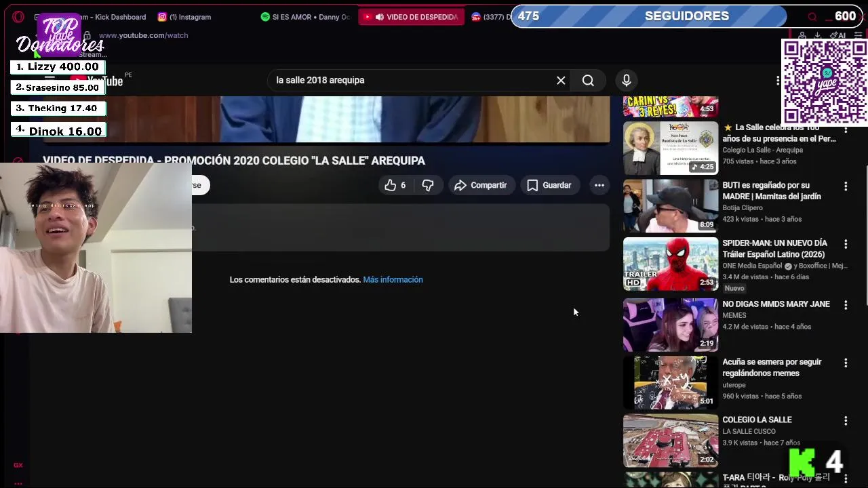This screenshot has height=488, width=868.
Task: Start voice search with microphone
Action: point(627,81)
